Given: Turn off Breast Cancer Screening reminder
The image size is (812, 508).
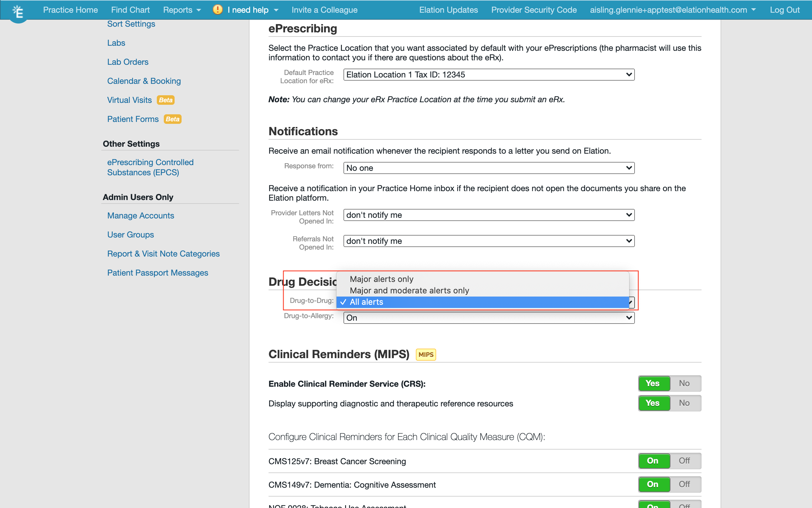Looking at the screenshot, I should tap(684, 461).
